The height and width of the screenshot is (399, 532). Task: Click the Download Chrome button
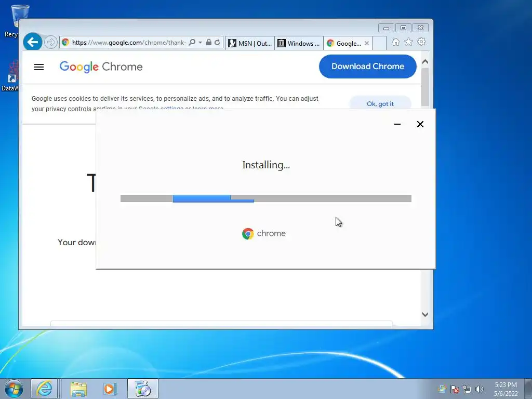coord(368,66)
